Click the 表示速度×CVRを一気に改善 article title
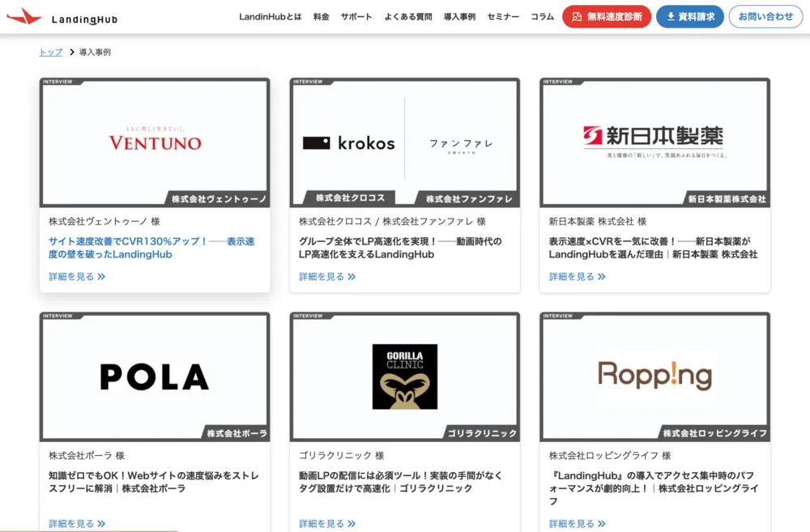 tap(653, 248)
